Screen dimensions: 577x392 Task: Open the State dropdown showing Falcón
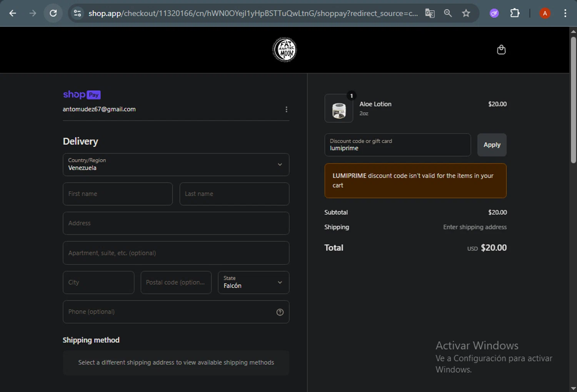coord(253,282)
